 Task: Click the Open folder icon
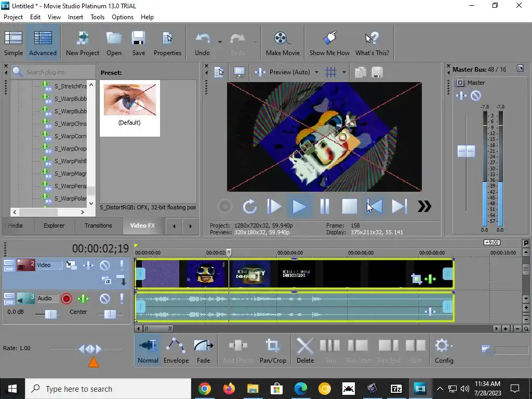click(x=114, y=43)
